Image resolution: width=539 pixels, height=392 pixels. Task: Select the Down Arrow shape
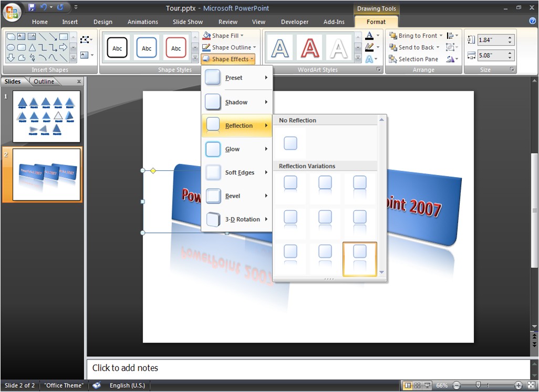click(x=11, y=58)
